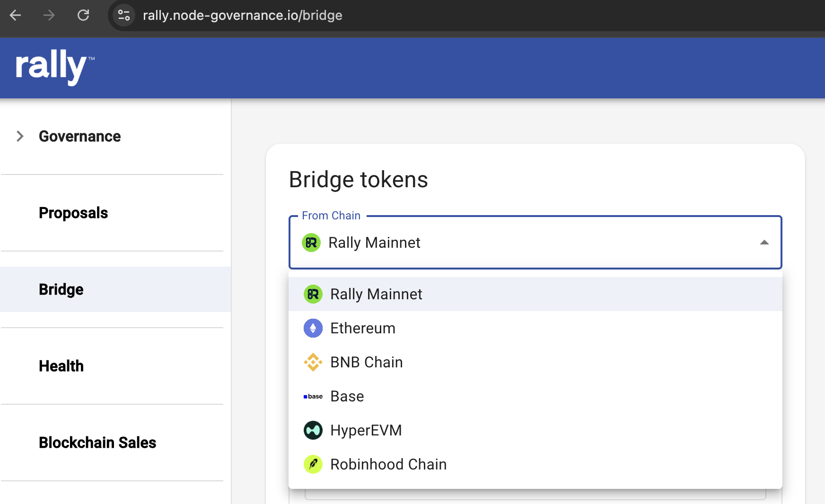Viewport: 825px width, 504px height.
Task: Click the browser address bar URL
Action: pos(242,15)
